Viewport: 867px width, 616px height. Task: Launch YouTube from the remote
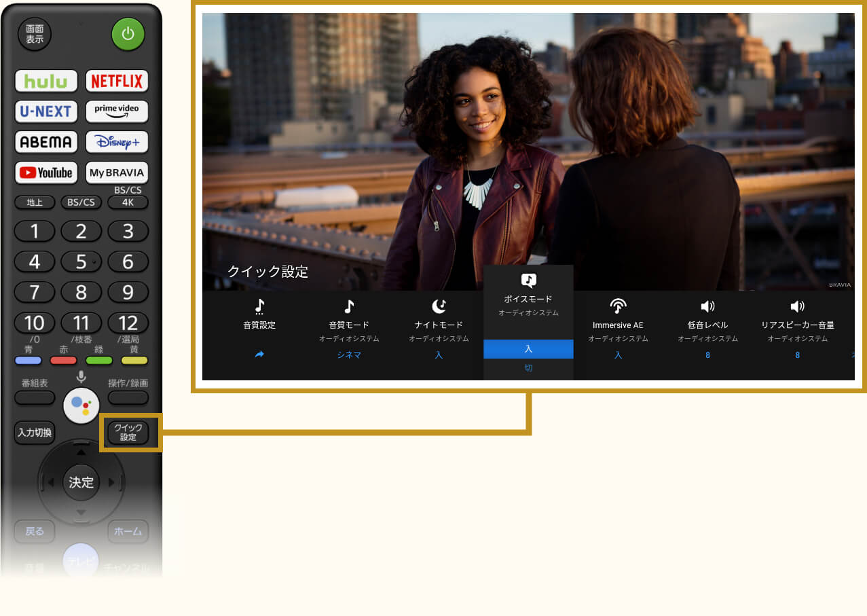pos(46,173)
